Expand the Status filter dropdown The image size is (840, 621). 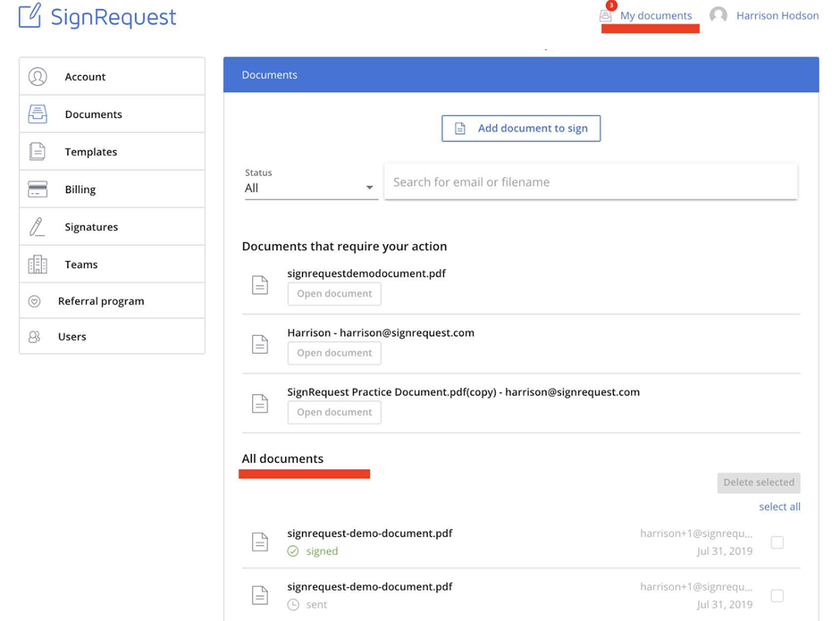coord(310,188)
